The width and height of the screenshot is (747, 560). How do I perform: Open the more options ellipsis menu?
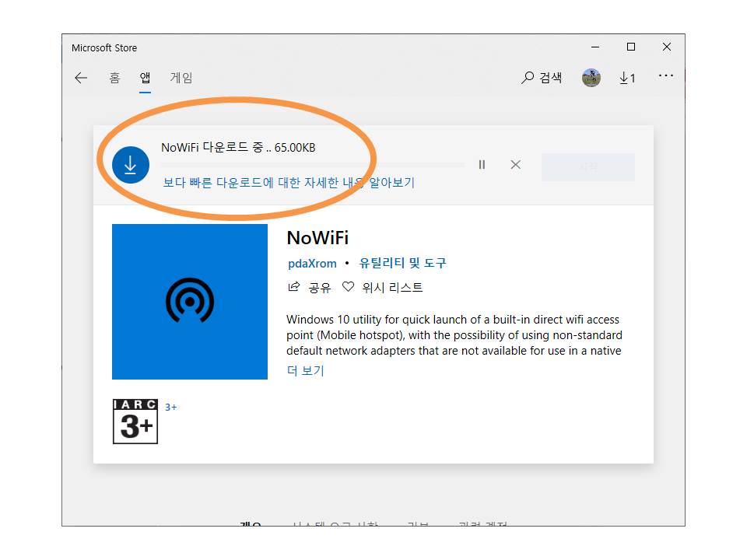(x=665, y=75)
